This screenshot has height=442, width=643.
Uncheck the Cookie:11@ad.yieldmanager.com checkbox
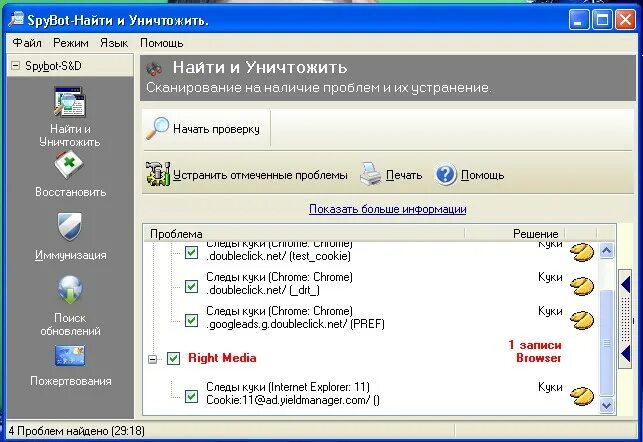(192, 396)
